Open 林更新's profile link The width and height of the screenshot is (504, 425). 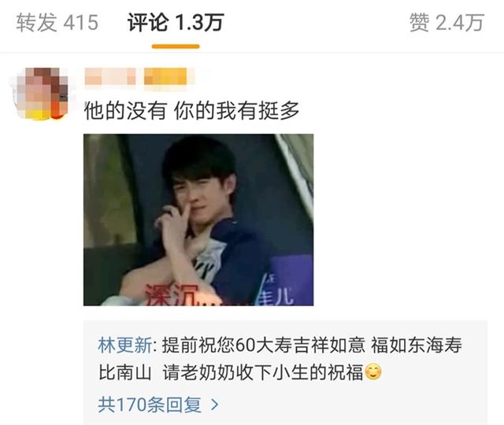[x=125, y=346]
